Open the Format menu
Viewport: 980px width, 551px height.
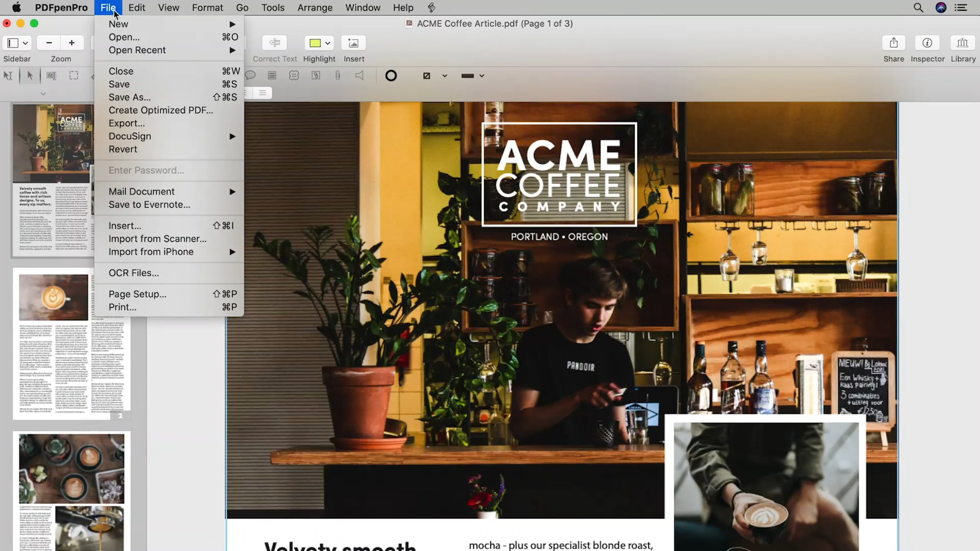207,7
